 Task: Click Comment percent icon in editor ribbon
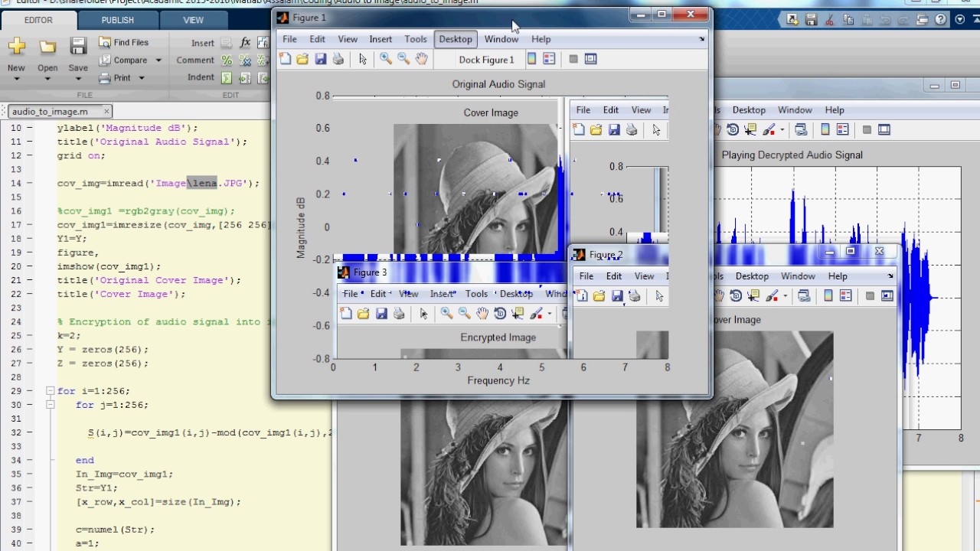[227, 60]
